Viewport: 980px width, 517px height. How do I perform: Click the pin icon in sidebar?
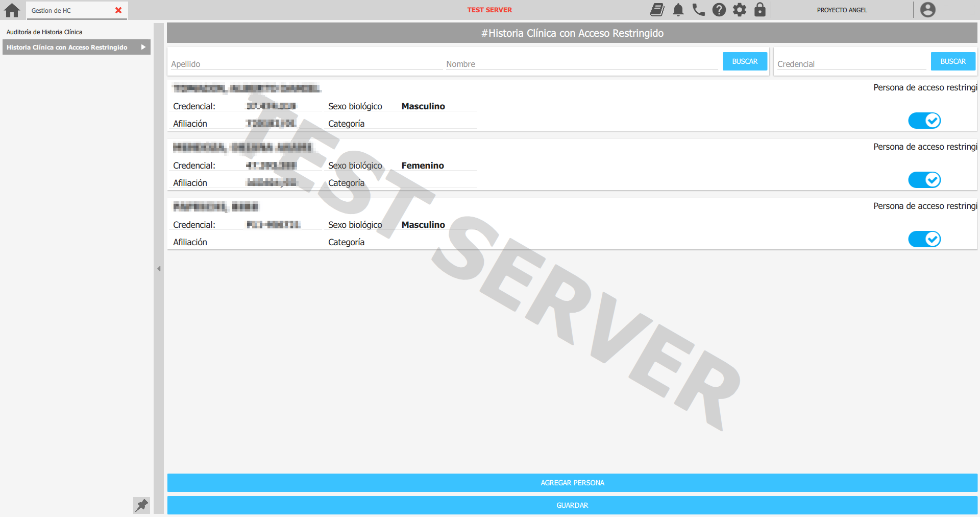click(x=141, y=505)
